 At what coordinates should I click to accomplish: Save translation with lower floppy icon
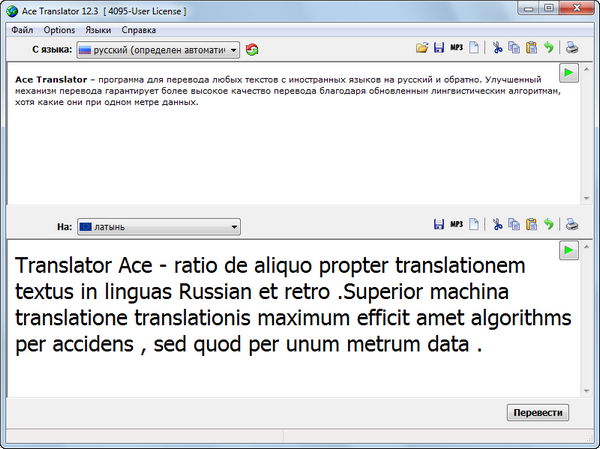[x=438, y=226]
